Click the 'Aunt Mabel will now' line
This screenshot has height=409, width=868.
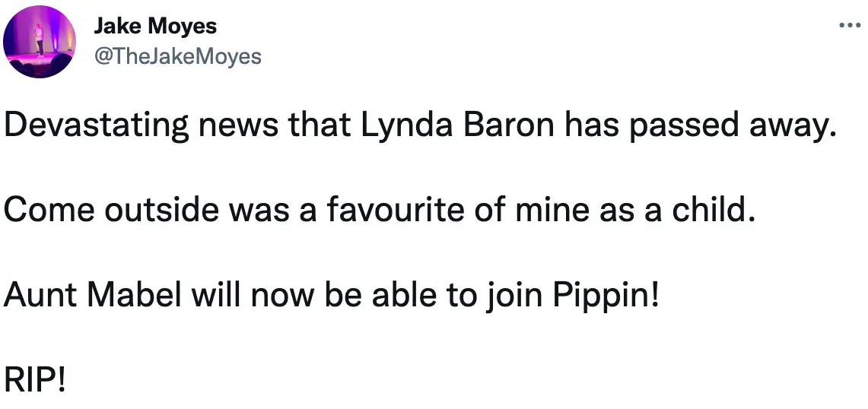tap(329, 294)
